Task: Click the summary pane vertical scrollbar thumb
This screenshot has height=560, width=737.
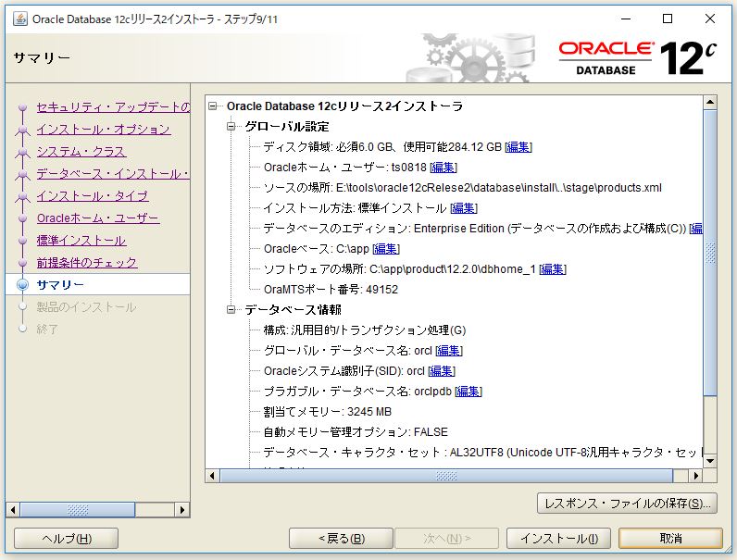Action: coord(710,254)
